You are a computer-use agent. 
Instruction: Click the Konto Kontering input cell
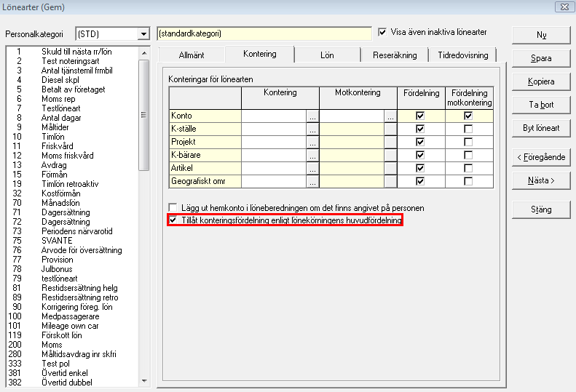point(274,116)
